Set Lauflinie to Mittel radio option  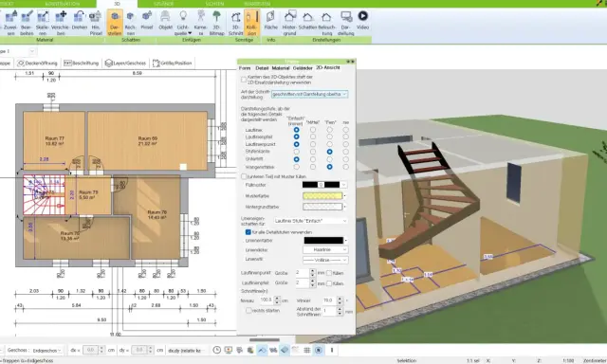click(x=313, y=130)
